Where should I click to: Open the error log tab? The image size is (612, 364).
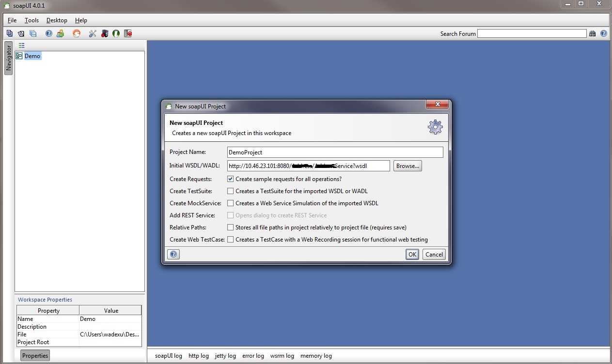253,356
